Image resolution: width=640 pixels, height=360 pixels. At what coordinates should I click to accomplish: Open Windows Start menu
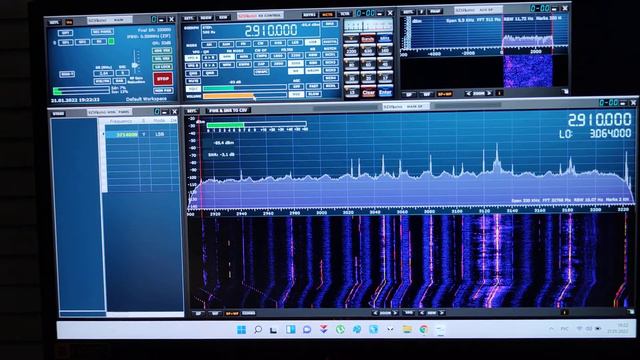click(x=241, y=329)
